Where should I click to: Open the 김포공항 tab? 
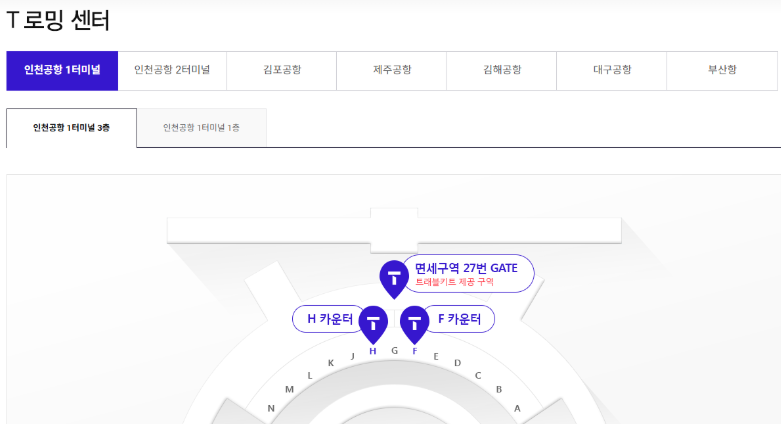click(x=282, y=71)
